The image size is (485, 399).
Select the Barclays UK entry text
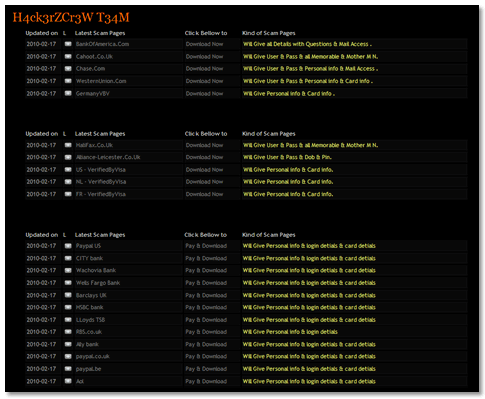91,295
